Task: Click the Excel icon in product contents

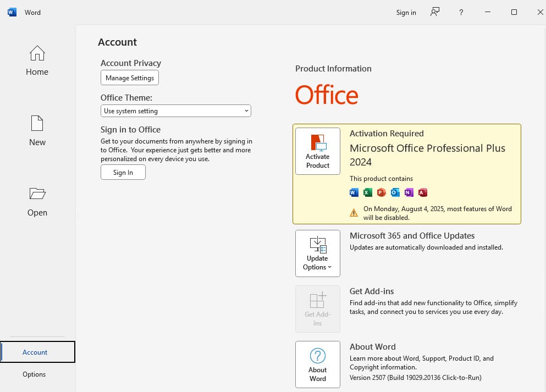Action: 368,192
